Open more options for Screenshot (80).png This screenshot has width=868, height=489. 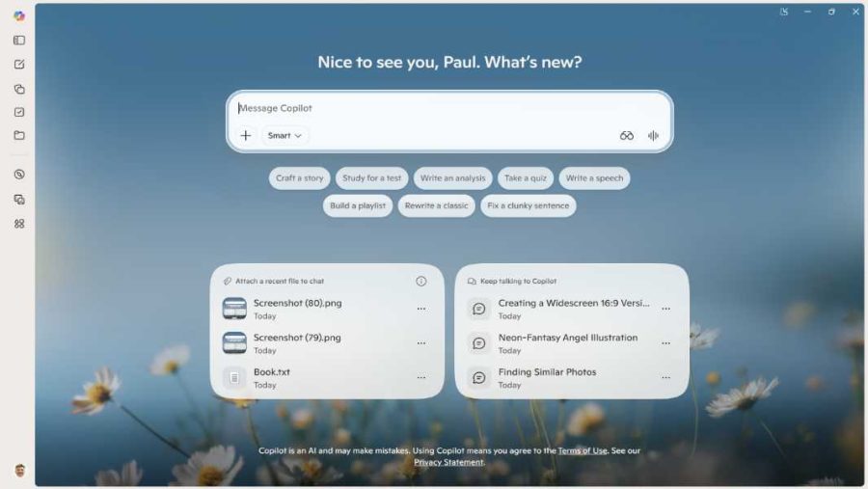tap(421, 309)
